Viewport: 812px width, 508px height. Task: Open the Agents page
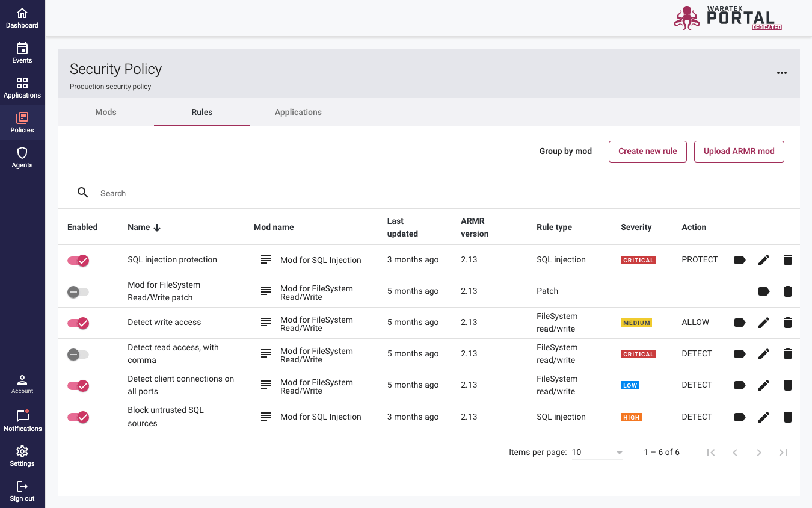(22, 158)
